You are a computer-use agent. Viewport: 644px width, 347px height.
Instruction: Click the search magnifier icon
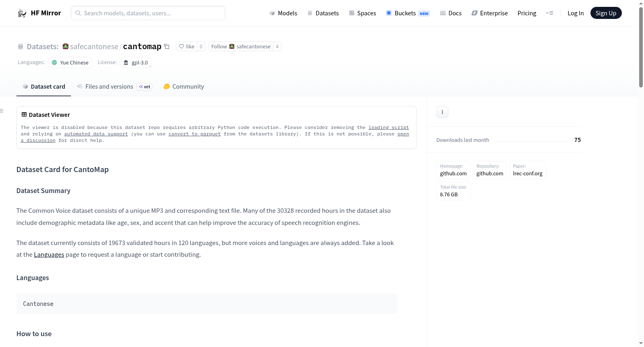click(78, 13)
